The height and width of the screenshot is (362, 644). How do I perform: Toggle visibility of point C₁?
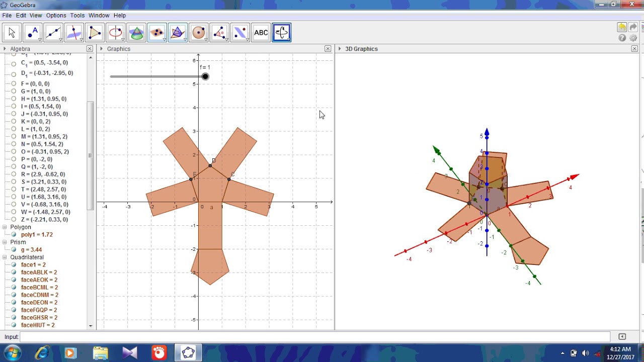(14, 64)
